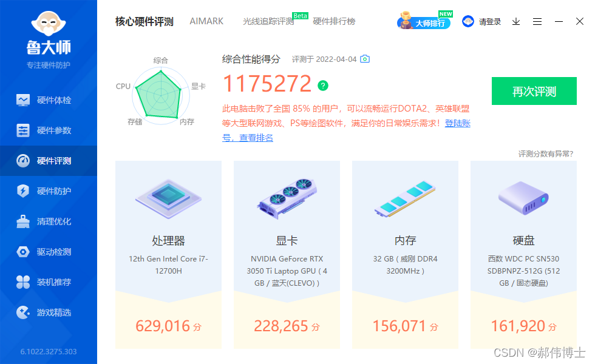This screenshot has height=364, width=595.
Task: Open 清理优化 in the sidebar
Action: tap(49, 221)
